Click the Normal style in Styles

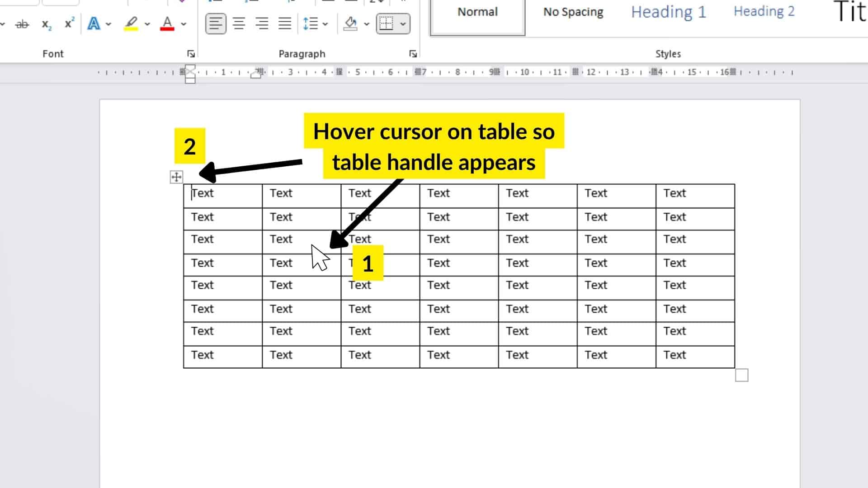477,11
